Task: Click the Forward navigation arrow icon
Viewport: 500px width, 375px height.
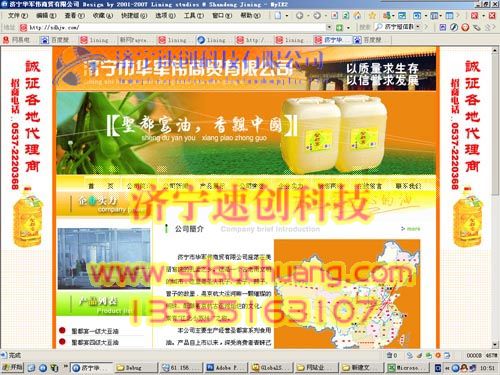Action: pos(317,16)
